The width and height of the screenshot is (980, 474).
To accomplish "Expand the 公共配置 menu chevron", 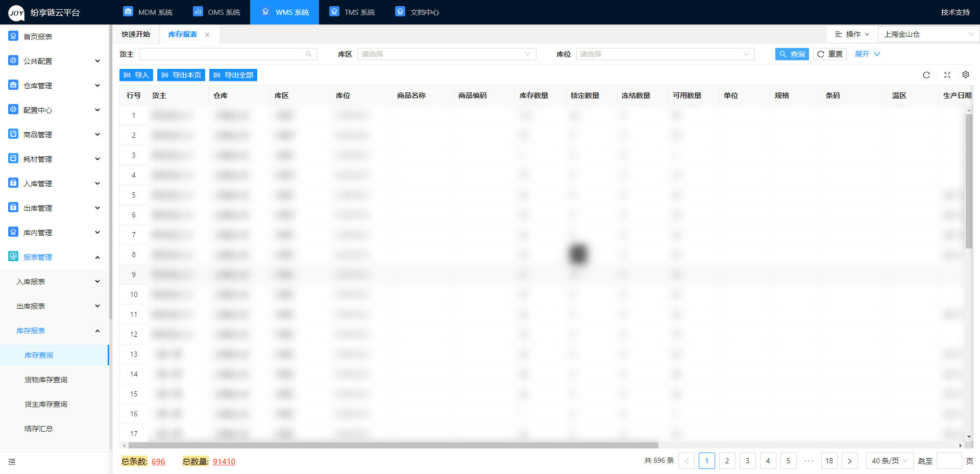I will click(x=97, y=61).
